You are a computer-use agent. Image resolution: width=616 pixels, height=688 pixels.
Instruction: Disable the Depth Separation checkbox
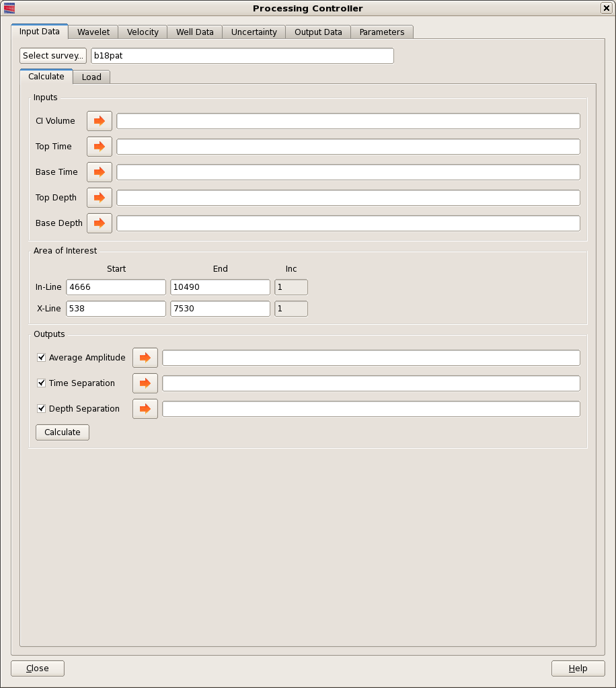click(41, 409)
